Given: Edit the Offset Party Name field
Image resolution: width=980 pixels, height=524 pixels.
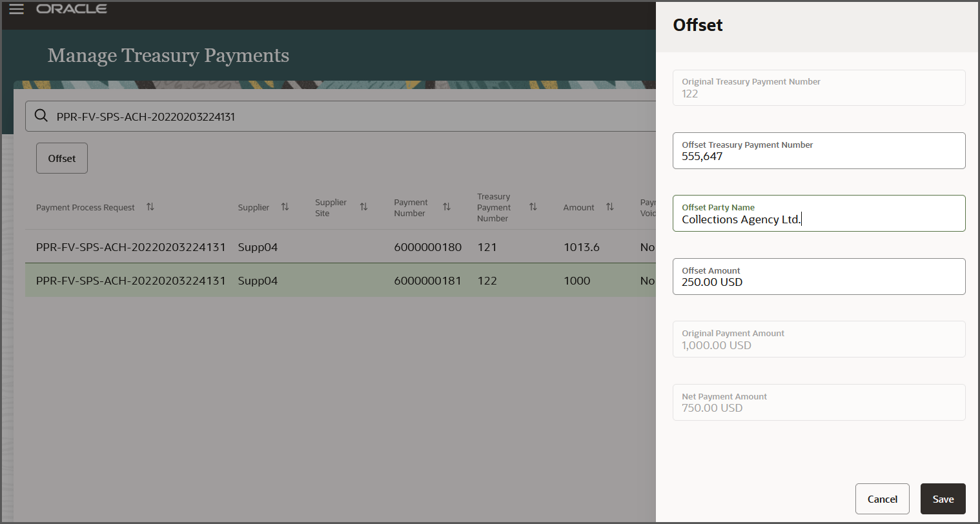Looking at the screenshot, I should coord(819,214).
